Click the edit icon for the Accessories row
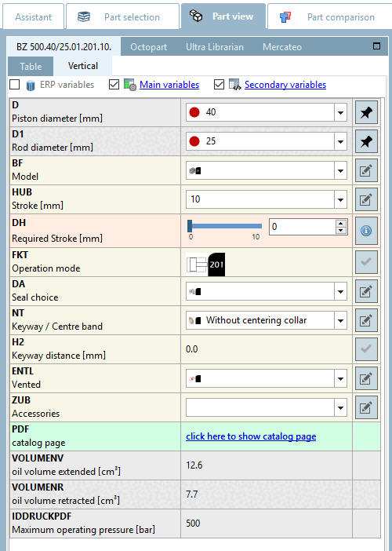Image resolution: width=392 pixels, height=551 pixels. [x=366, y=407]
